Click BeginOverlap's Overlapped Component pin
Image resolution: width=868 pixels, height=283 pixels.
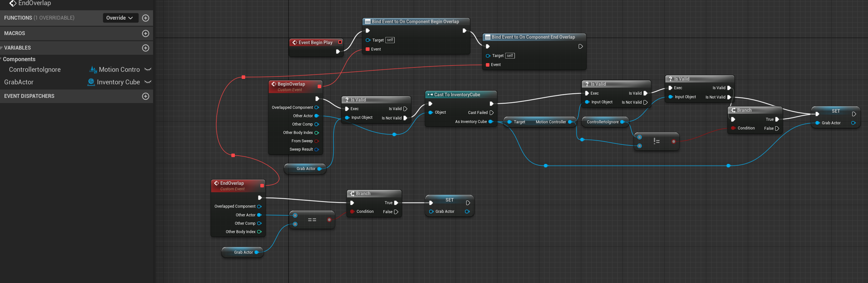(x=317, y=108)
